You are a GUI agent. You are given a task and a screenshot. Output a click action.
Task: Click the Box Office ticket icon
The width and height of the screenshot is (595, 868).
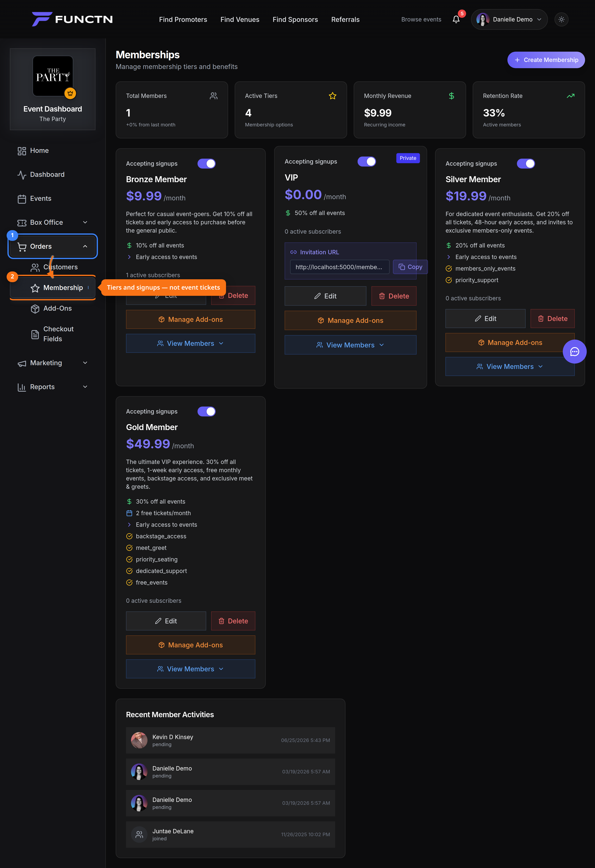tap(22, 223)
